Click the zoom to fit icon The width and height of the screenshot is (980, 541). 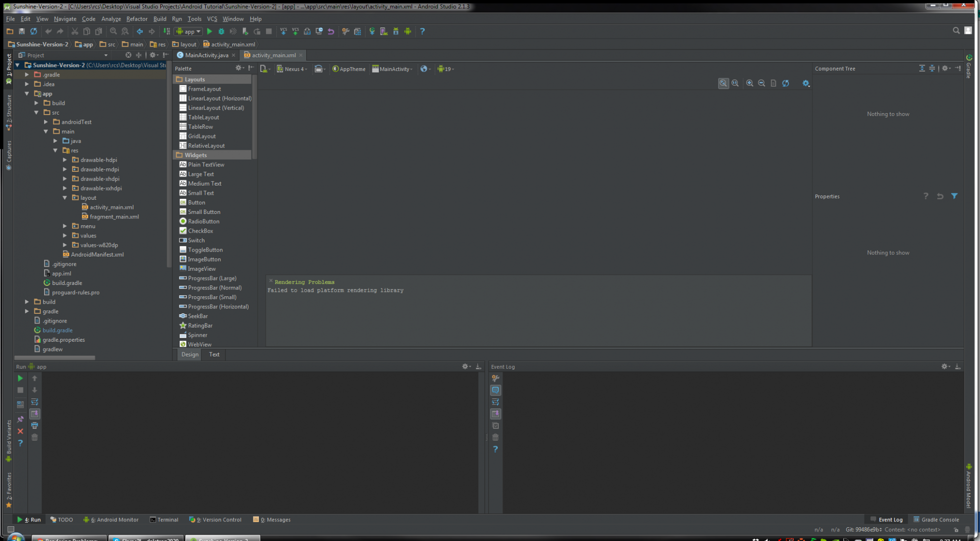pos(723,83)
